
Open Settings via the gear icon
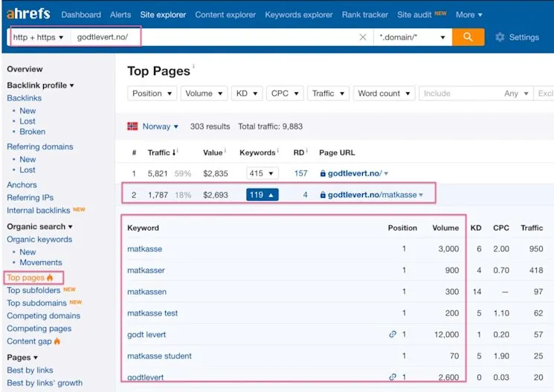(500, 37)
